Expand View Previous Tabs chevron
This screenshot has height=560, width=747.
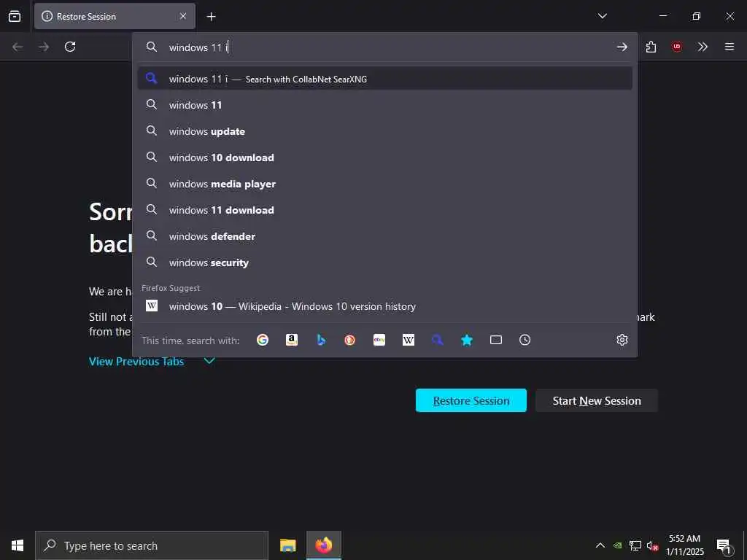point(209,362)
